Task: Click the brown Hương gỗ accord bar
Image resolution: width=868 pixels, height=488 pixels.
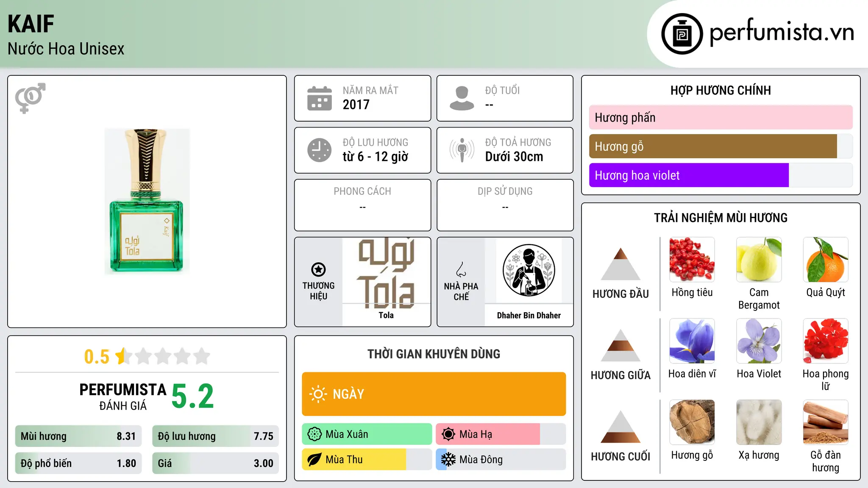Action: point(713,146)
